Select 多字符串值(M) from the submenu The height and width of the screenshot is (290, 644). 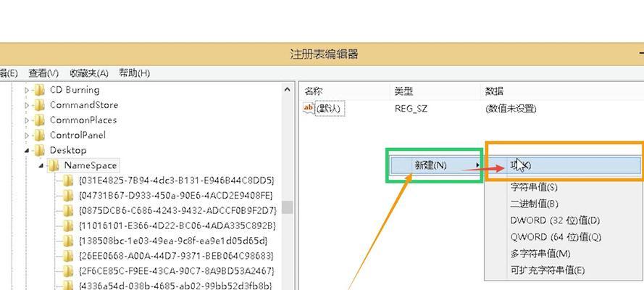(540, 254)
